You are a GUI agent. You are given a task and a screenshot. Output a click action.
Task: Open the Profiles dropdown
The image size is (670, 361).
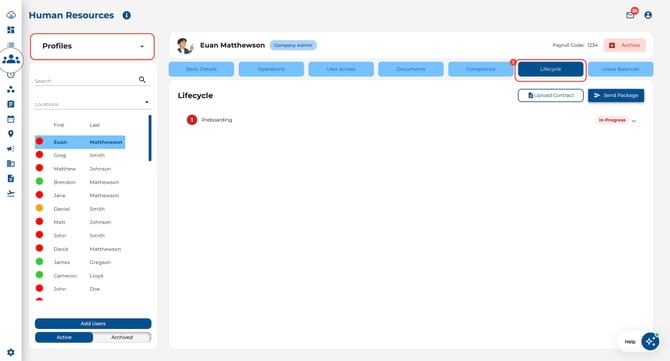pyautogui.click(x=92, y=46)
